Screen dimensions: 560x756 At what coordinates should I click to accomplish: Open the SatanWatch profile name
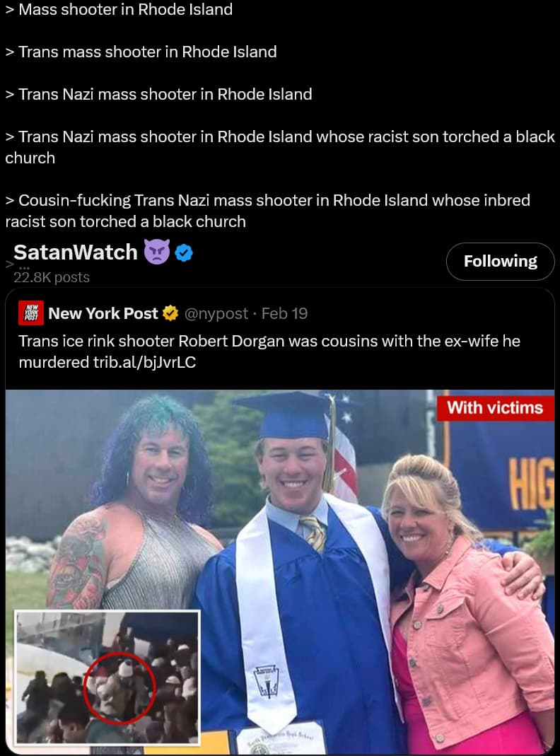[76, 252]
